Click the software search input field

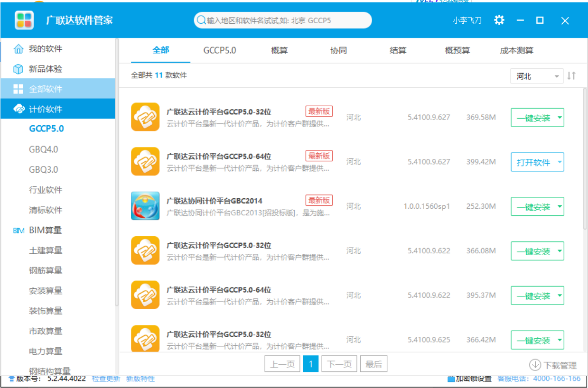tap(283, 20)
